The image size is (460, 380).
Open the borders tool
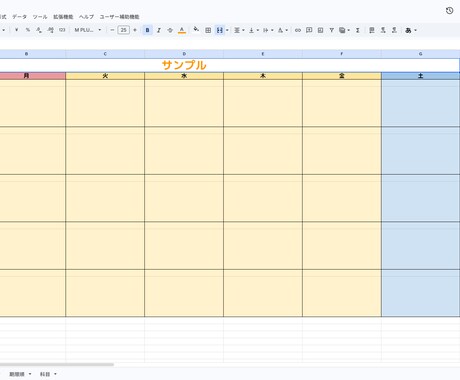pos(208,30)
